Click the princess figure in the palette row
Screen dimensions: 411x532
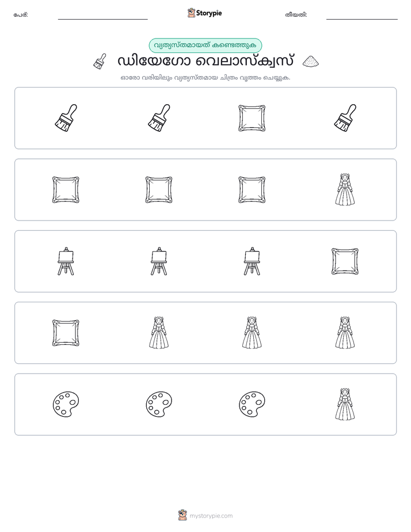(x=345, y=404)
